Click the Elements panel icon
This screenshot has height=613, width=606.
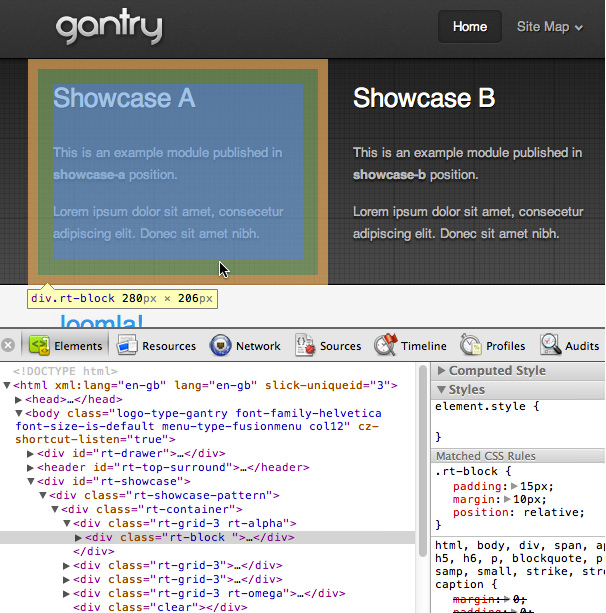coord(39,346)
